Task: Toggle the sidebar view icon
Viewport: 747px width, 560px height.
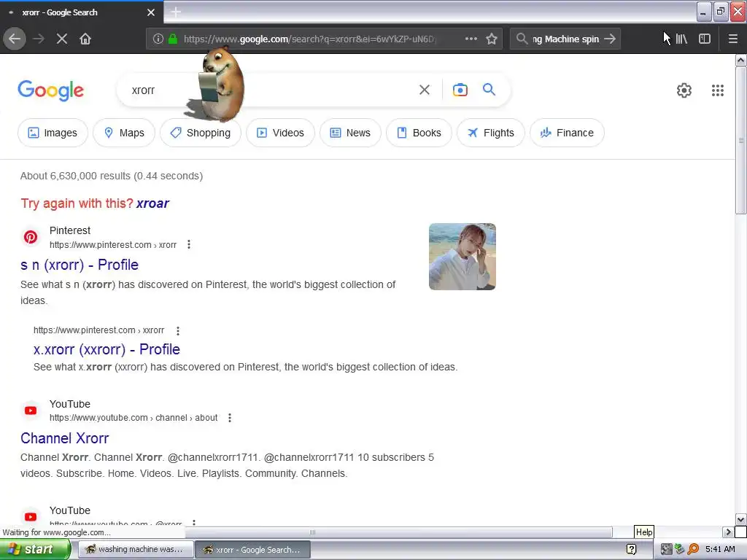Action: [705, 39]
